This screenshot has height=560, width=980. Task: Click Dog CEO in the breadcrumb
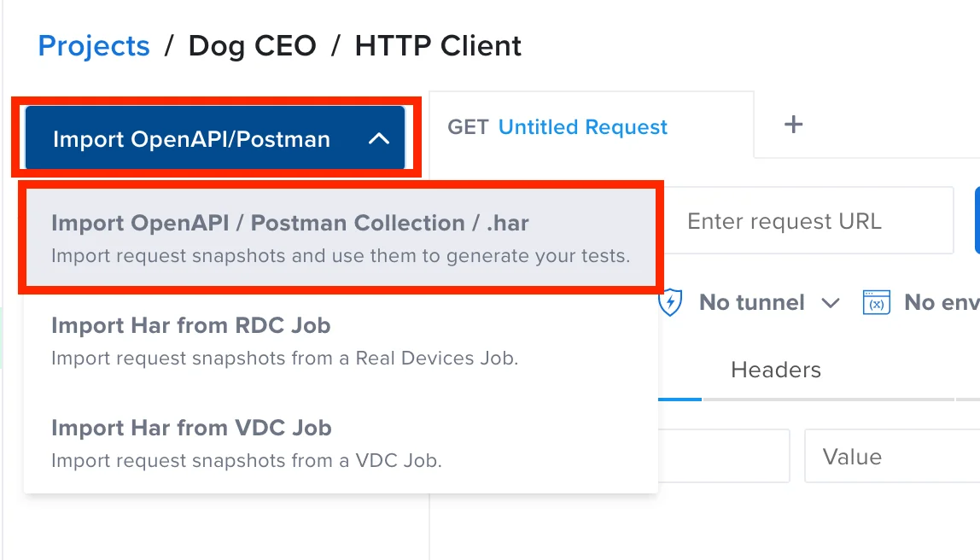252,46
